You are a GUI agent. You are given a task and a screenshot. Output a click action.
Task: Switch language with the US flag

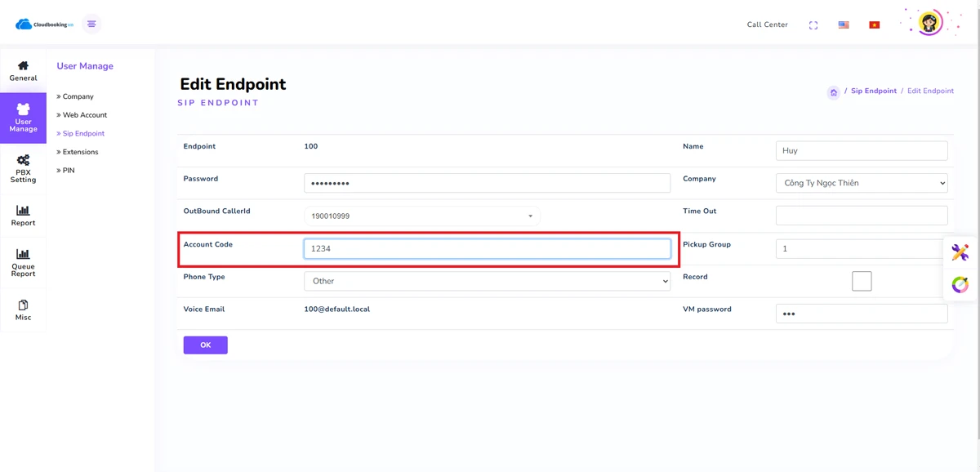tap(844, 25)
